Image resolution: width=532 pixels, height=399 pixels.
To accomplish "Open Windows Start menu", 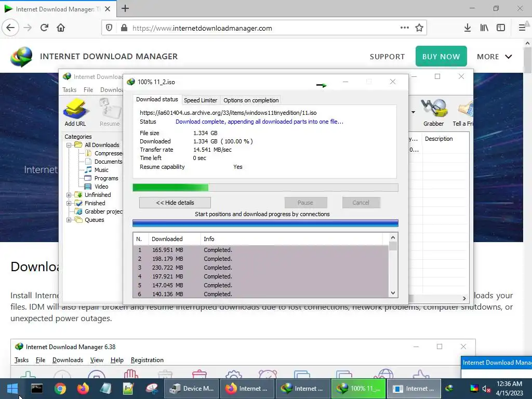I will point(12,389).
